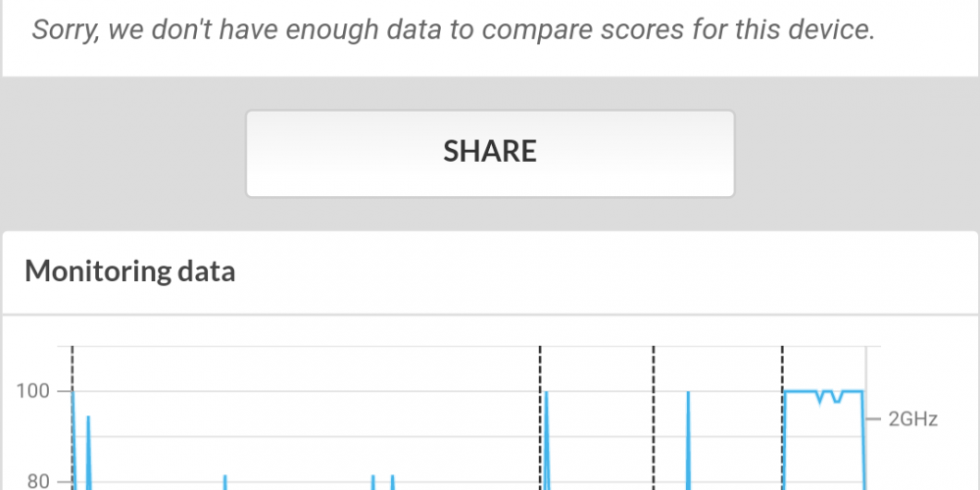The image size is (980, 490).
Task: Click the gray vertical right axis line
Action: pyautogui.click(x=865, y=417)
